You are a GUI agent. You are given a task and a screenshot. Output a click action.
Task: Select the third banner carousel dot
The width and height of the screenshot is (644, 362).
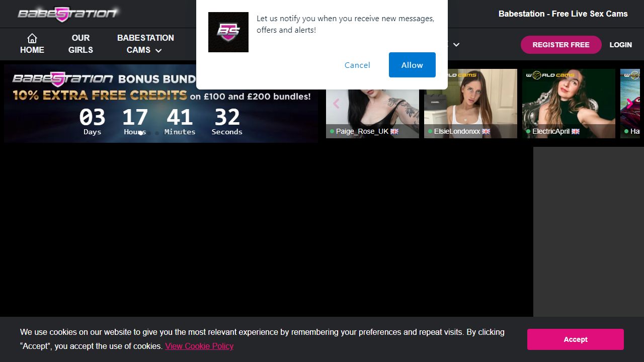(x=157, y=133)
